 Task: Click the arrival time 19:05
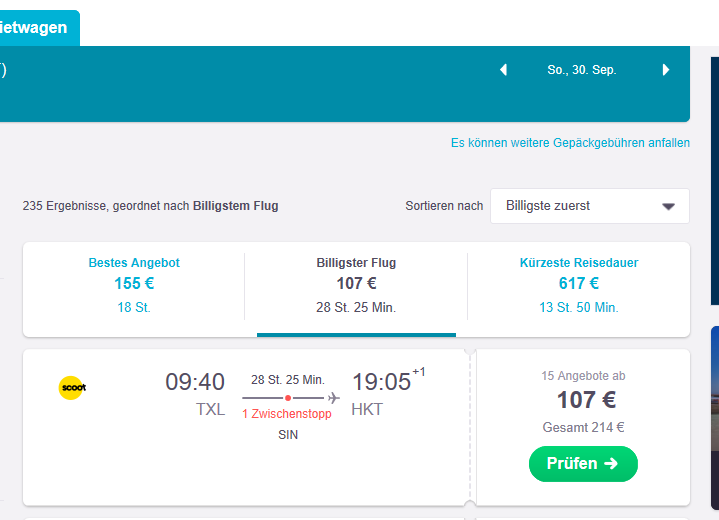tap(382, 382)
